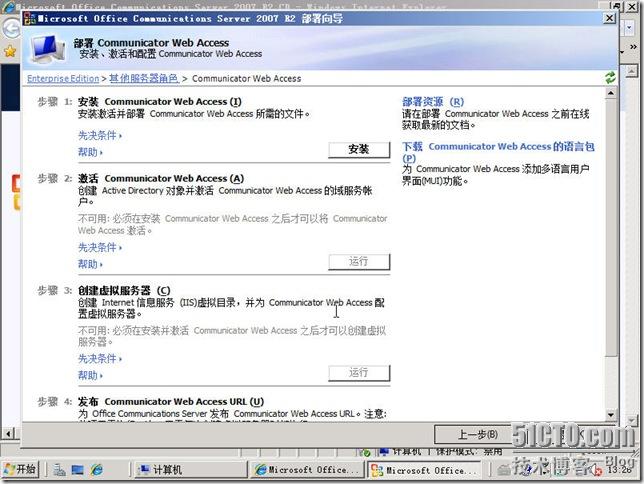Click the wizard vertical scrollbar track

(x=611, y=382)
